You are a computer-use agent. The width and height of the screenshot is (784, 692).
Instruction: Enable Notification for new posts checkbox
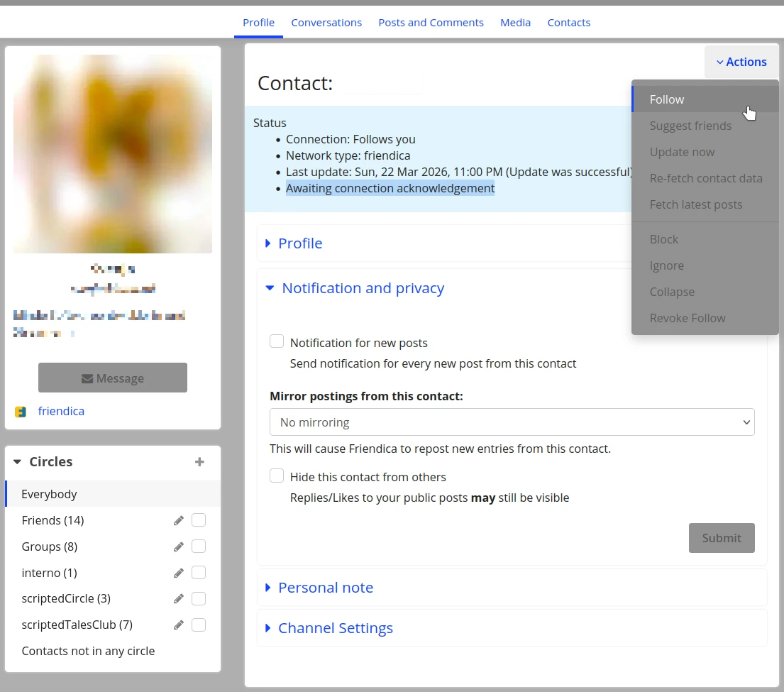(277, 342)
